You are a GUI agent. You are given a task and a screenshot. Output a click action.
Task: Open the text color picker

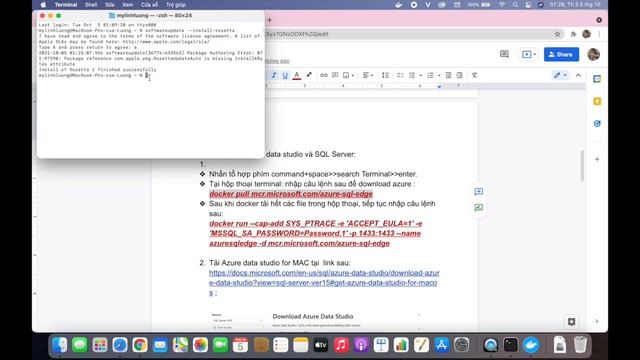point(297,75)
